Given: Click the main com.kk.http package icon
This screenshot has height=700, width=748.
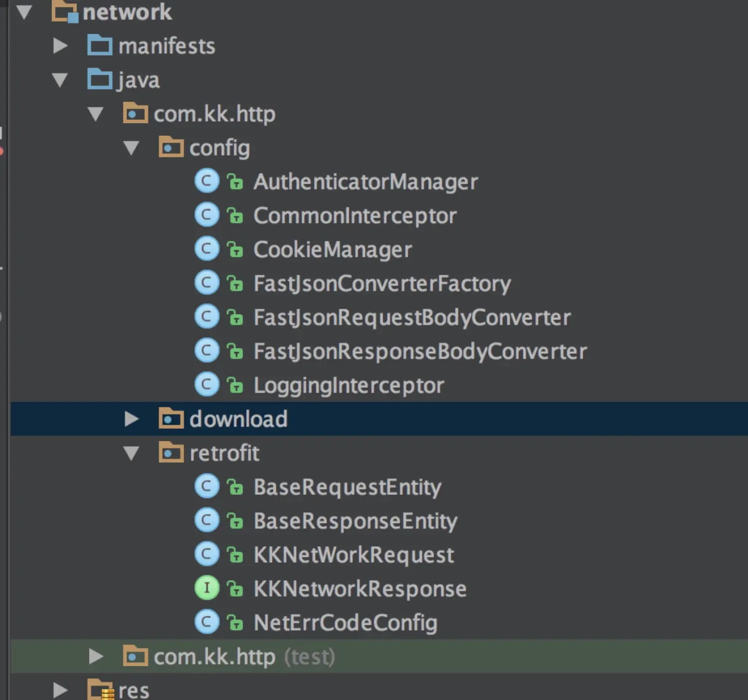Looking at the screenshot, I should coord(135,113).
